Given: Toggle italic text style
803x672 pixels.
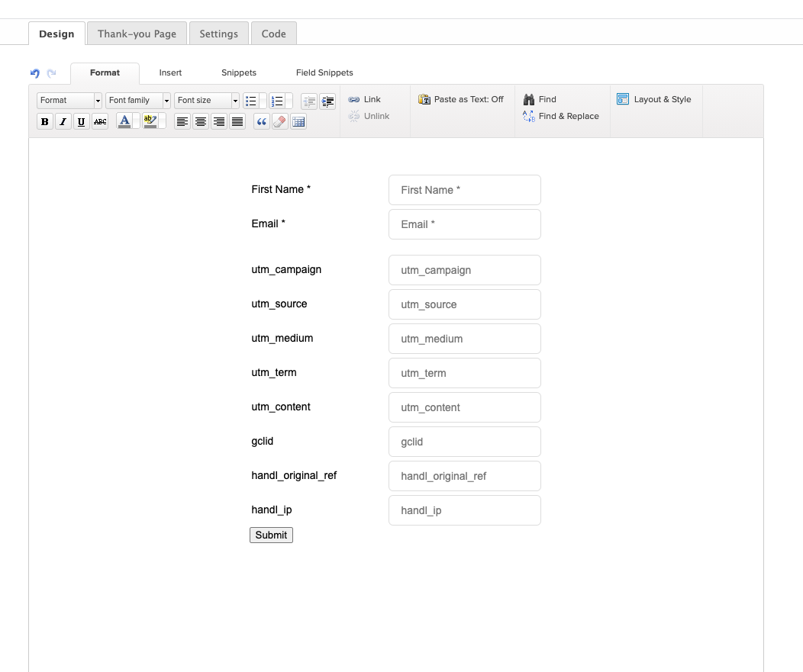Looking at the screenshot, I should coord(63,121).
